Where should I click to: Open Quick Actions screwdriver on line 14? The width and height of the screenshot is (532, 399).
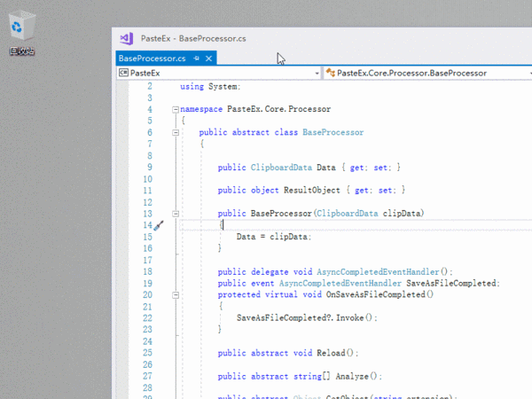(159, 225)
